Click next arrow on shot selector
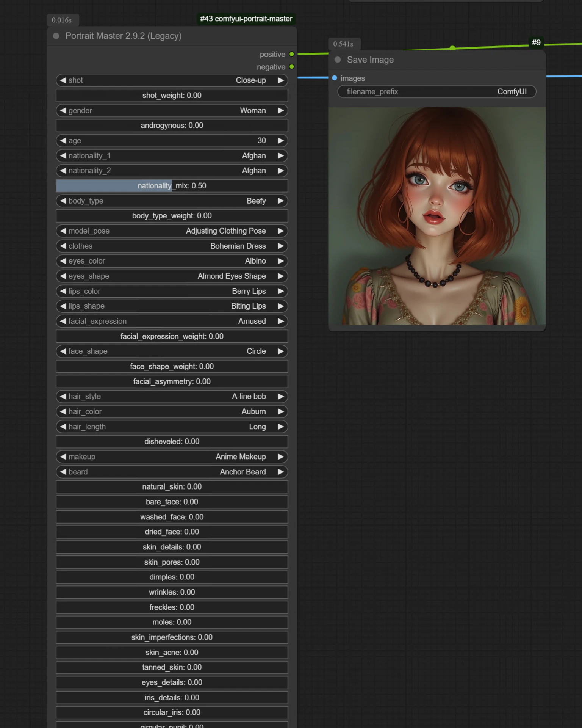Screen dimensions: 582x728 click(x=281, y=80)
